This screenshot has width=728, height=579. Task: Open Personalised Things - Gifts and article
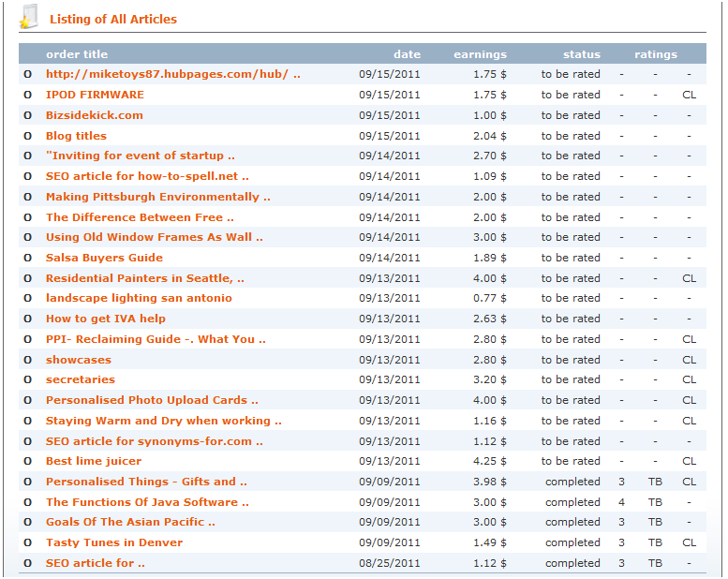coord(146,482)
